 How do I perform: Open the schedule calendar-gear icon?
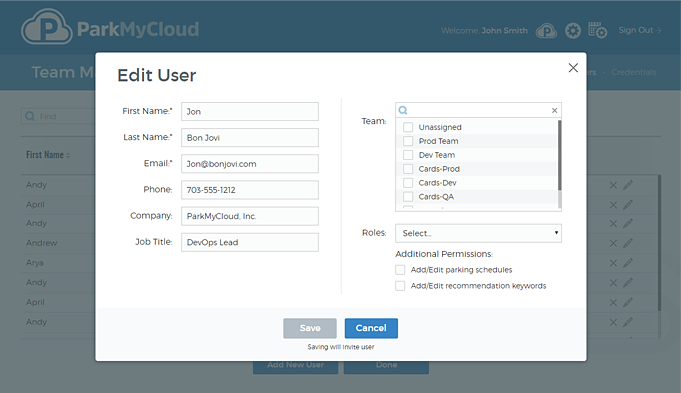click(598, 30)
